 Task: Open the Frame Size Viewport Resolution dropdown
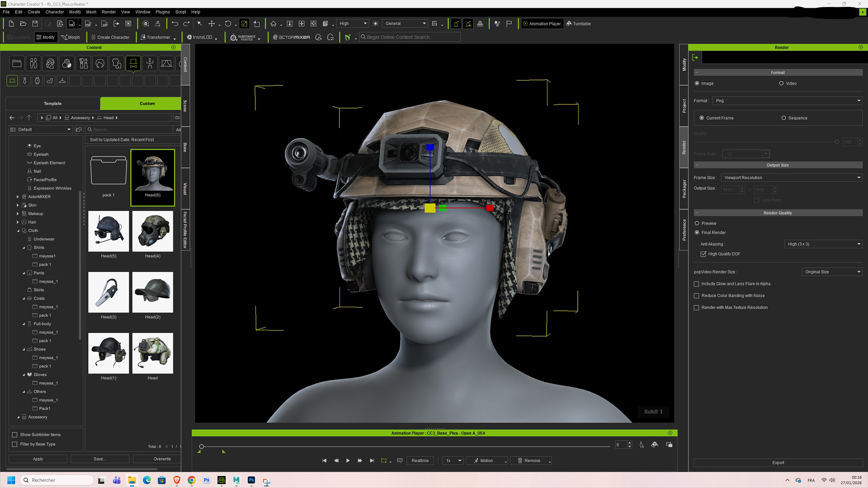click(792, 178)
